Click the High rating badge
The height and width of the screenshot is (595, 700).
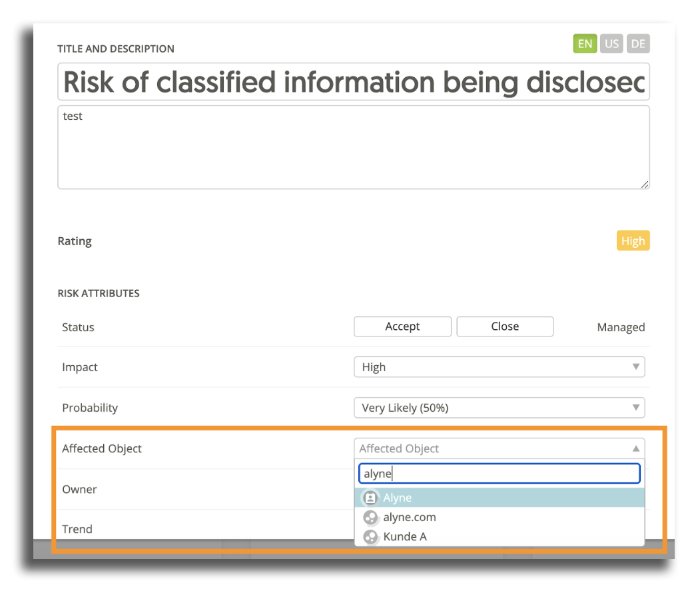[633, 241]
